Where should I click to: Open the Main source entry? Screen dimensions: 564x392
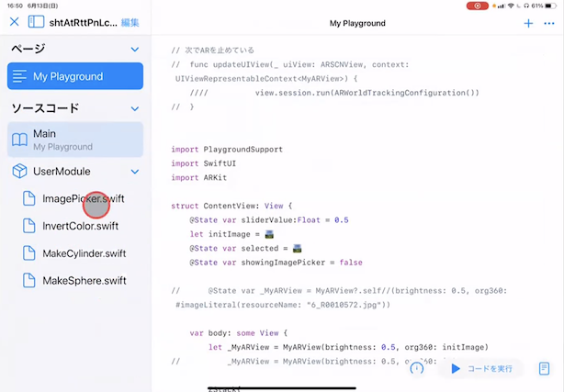tap(75, 140)
